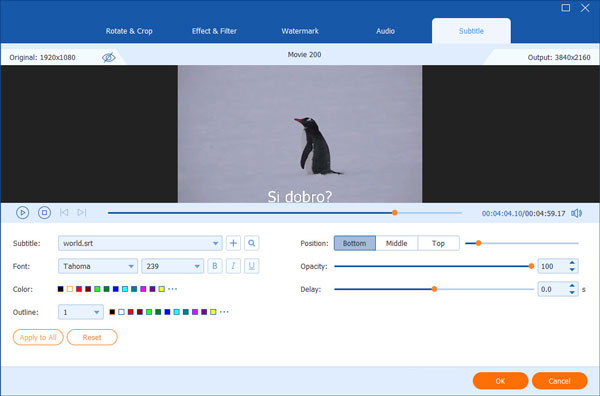Viewport: 600px width, 396px height.
Task: Open the world.srt subtitle dropdown
Action: [x=140, y=243]
